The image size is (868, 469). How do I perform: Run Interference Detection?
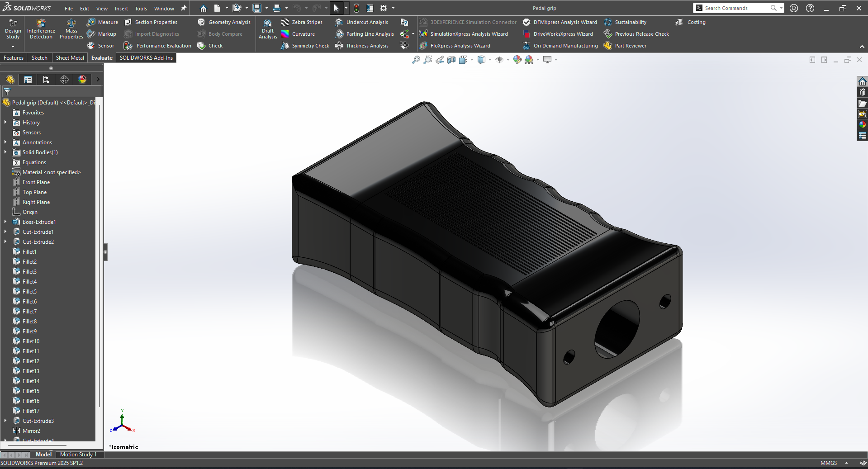tap(41, 29)
